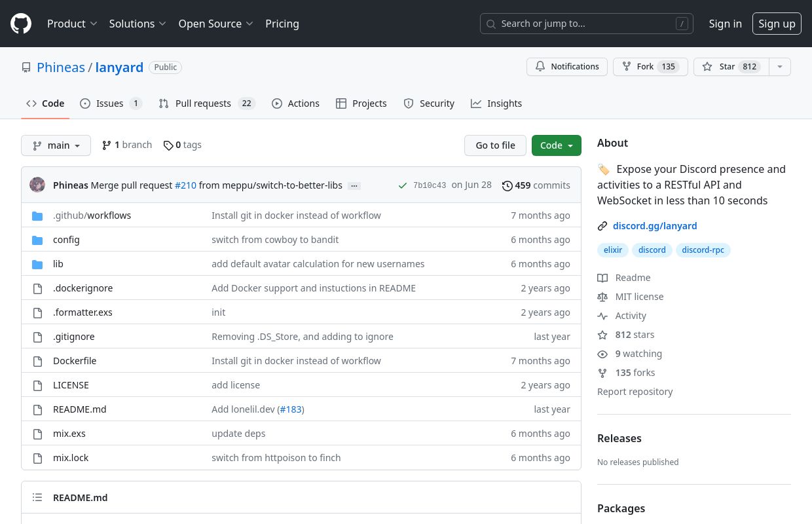Image resolution: width=812 pixels, height=524 pixels.
Task: Open the Packages heading link
Action: tap(621, 508)
